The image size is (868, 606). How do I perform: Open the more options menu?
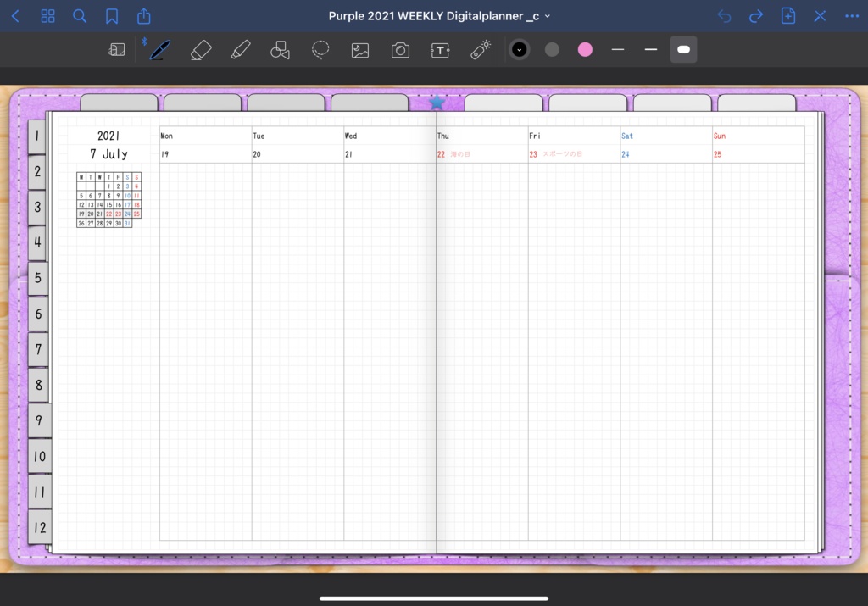pos(852,16)
